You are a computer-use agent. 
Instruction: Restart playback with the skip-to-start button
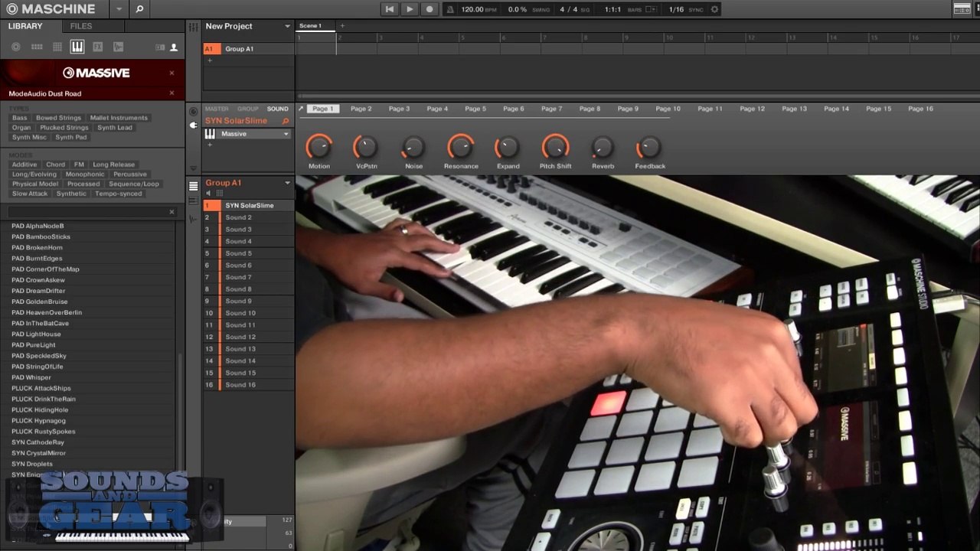coord(390,9)
